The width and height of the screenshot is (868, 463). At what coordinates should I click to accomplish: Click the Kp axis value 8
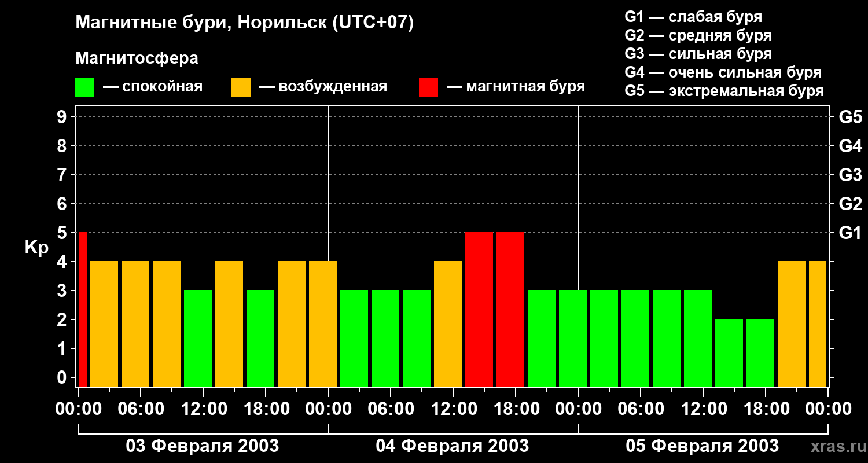[x=63, y=146]
